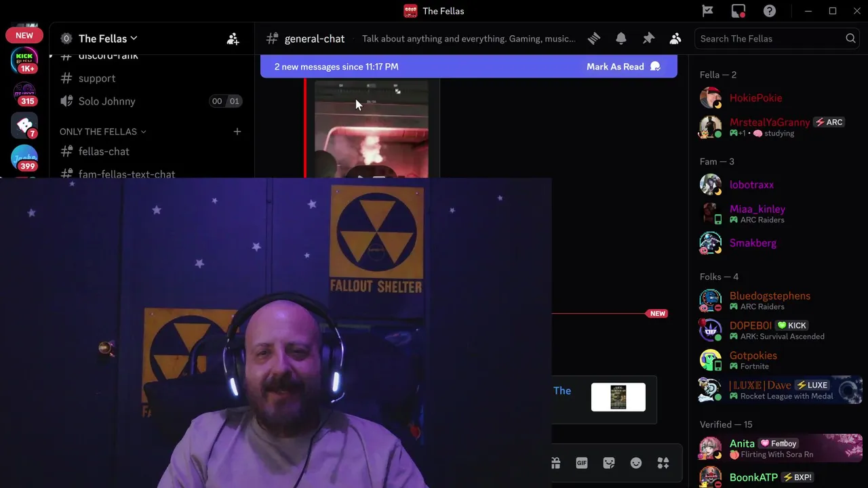Screen dimensions: 868x488
Task: Click the channel topic description text
Action: coord(469,39)
